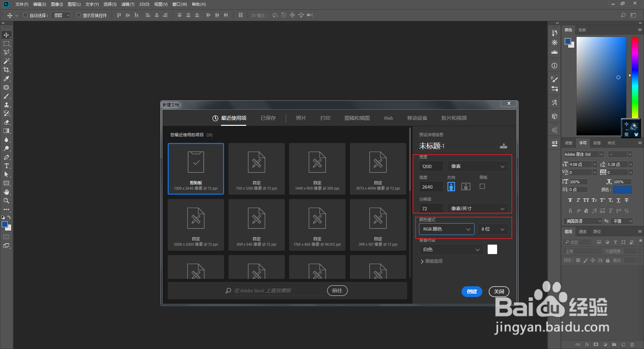Click the delete layer trash icon
Image resolution: width=644 pixels, height=349 pixels.
(x=632, y=344)
